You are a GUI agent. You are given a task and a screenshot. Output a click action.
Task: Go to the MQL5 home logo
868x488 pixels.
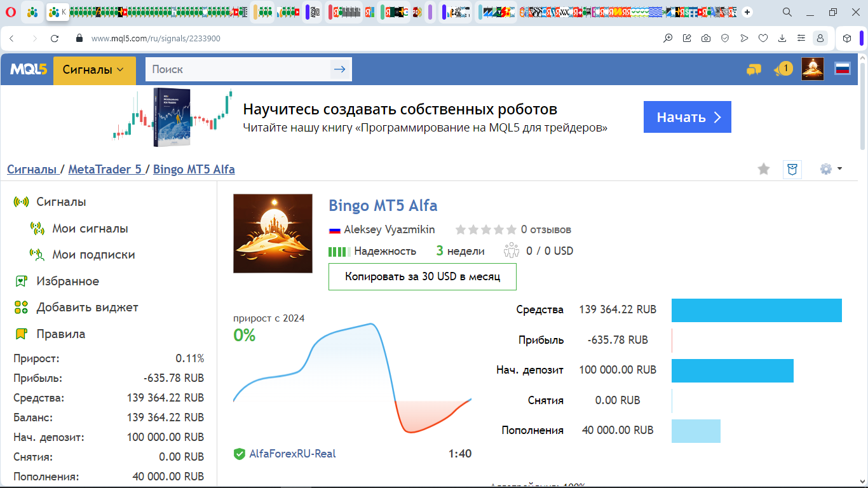tap(29, 69)
